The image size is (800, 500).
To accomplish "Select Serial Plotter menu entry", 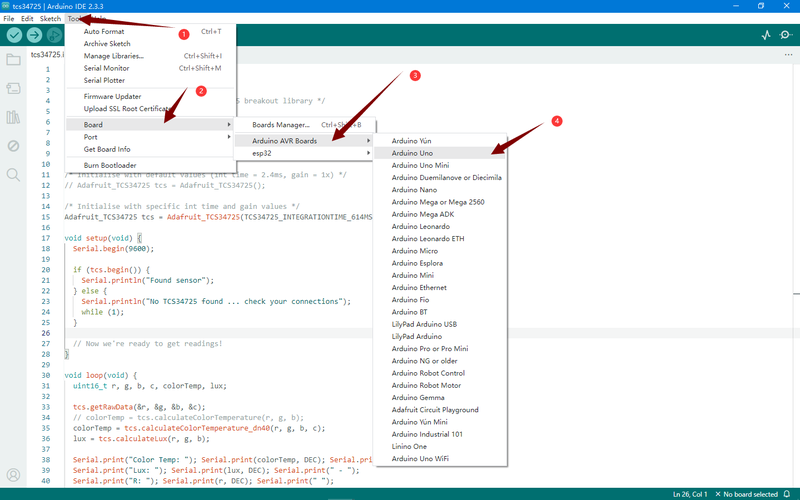I will (151, 81).
